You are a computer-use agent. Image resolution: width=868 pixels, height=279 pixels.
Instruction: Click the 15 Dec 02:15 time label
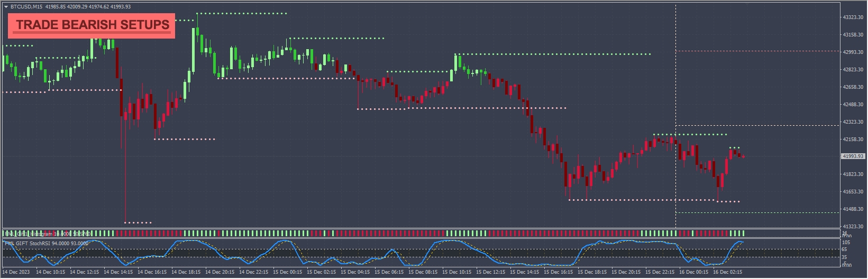(x=321, y=272)
